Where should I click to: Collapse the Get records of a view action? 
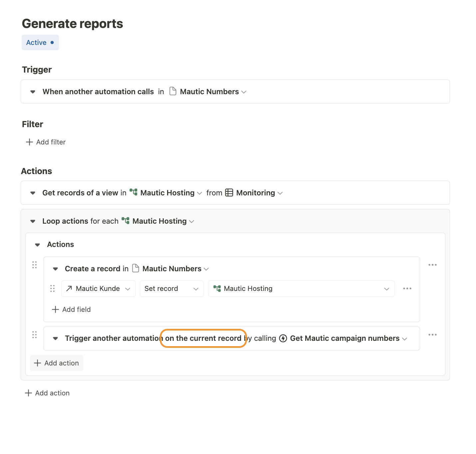coord(33,193)
